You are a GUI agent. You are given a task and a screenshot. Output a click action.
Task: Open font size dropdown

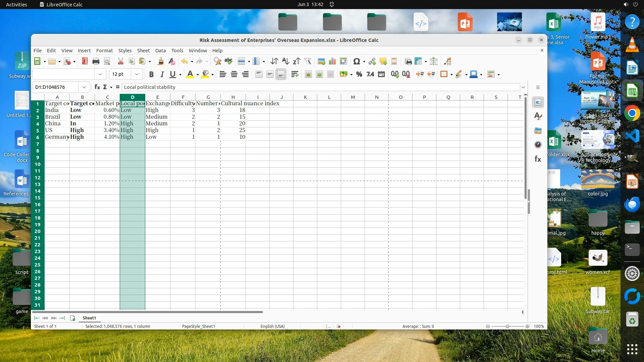137,74
